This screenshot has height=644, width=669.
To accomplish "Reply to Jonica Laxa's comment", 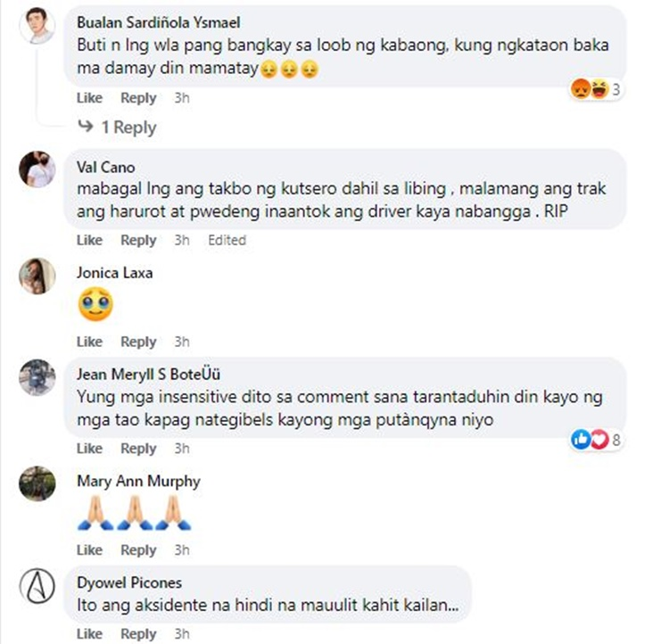I will (138, 342).
